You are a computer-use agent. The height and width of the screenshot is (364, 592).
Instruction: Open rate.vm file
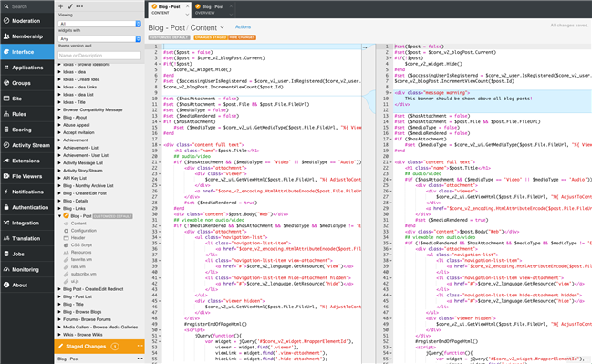[78, 266]
